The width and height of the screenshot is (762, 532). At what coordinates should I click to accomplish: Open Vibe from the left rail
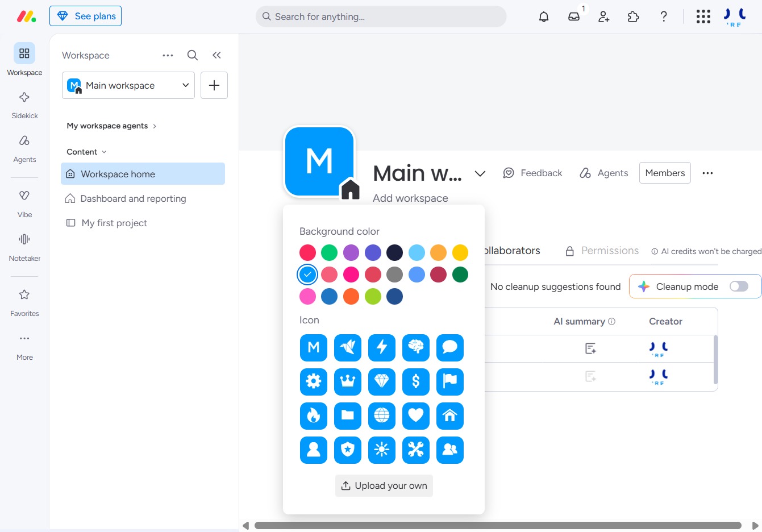tap(24, 203)
